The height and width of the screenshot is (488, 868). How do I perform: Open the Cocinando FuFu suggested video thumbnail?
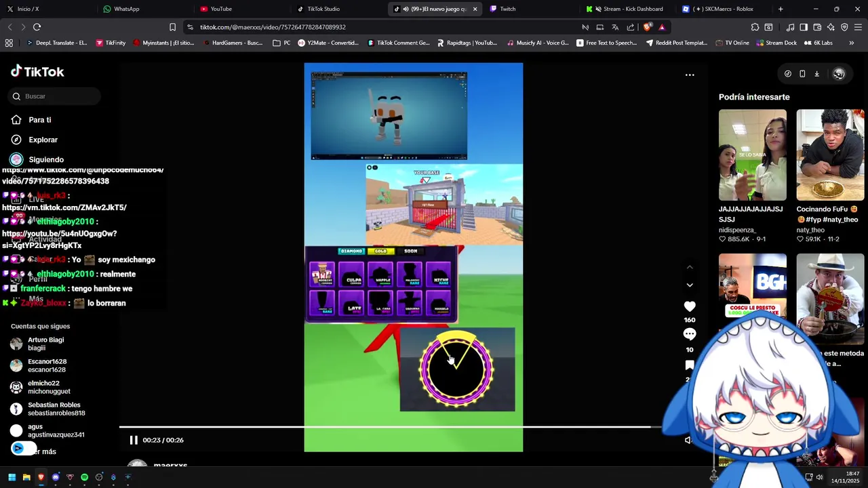(830, 155)
